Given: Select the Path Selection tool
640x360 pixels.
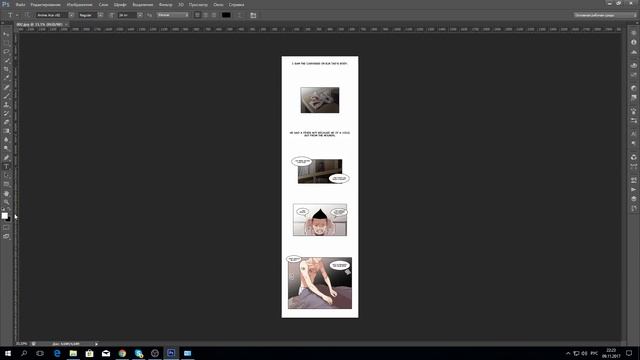Looking at the screenshot, I should (6, 176).
